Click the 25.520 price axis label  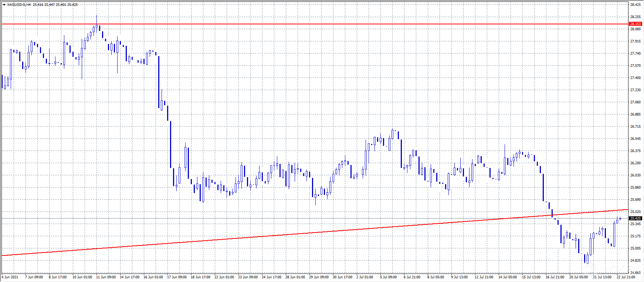[635, 212]
